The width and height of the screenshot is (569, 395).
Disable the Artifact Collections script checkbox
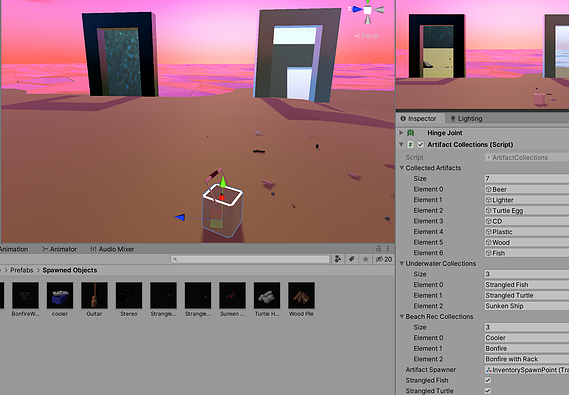(421, 144)
